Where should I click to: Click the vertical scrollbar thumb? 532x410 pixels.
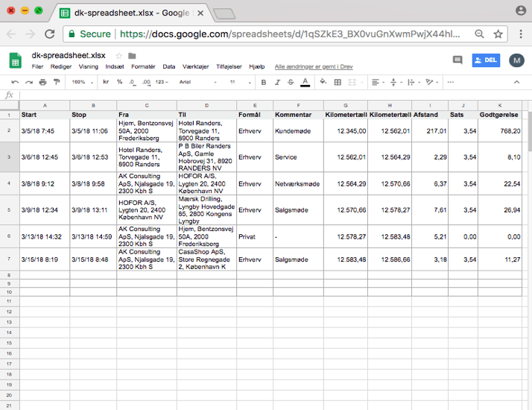[530, 132]
